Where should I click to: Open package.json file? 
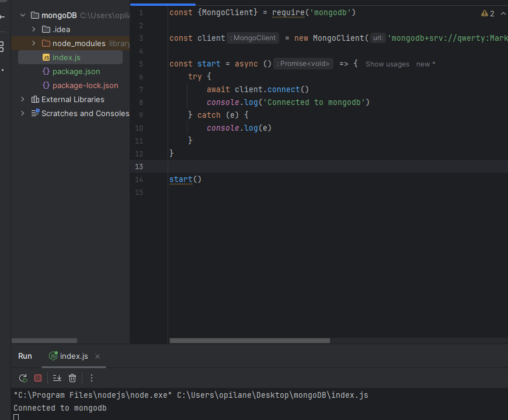(x=76, y=71)
